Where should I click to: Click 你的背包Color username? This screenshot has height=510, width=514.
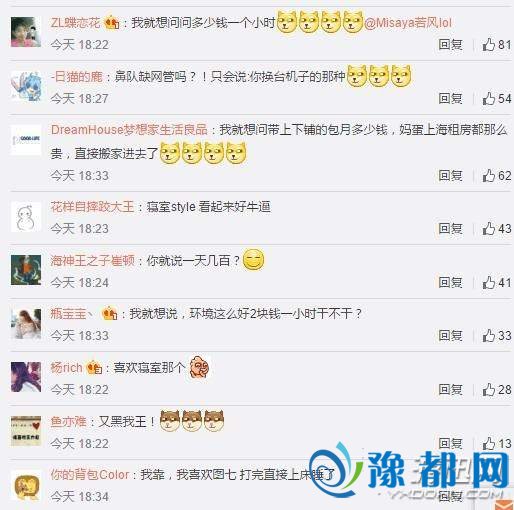click(x=90, y=474)
